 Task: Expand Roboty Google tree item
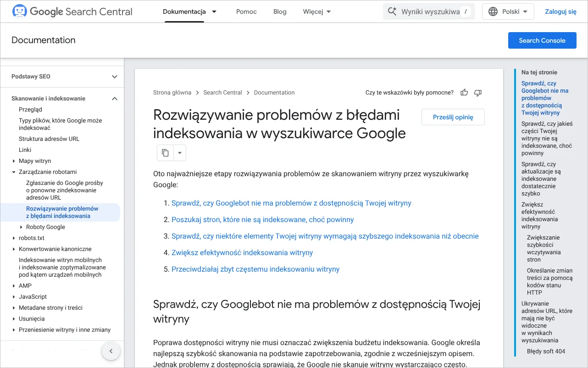coord(21,227)
